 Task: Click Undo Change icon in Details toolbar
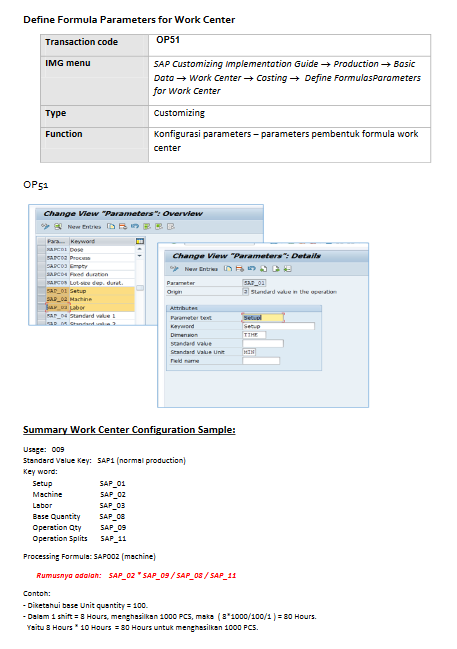click(x=251, y=269)
